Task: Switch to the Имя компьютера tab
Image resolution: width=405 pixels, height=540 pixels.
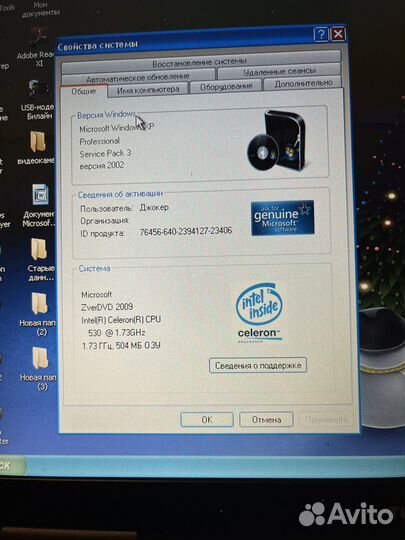Action: (x=148, y=90)
